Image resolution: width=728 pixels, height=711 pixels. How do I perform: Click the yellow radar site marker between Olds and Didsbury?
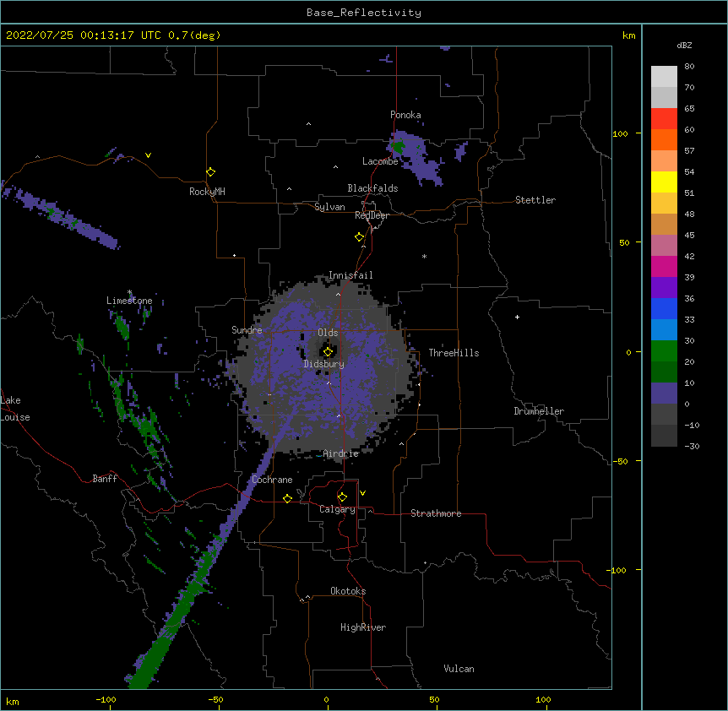328,352
